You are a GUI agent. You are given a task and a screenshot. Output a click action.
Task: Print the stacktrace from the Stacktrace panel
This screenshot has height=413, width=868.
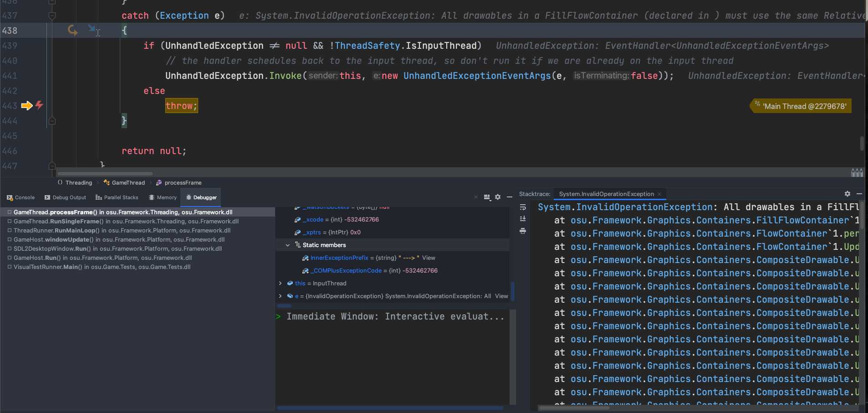pos(523,230)
